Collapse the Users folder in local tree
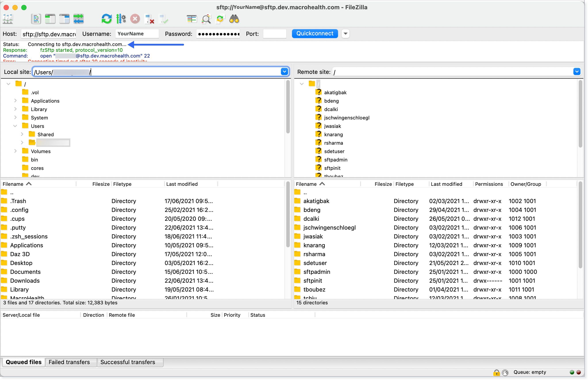This screenshot has width=588, height=380. (x=15, y=126)
